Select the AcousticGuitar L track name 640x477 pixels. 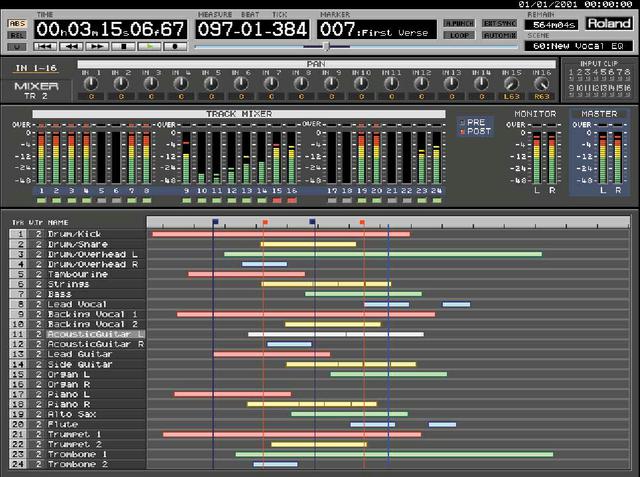95,334
